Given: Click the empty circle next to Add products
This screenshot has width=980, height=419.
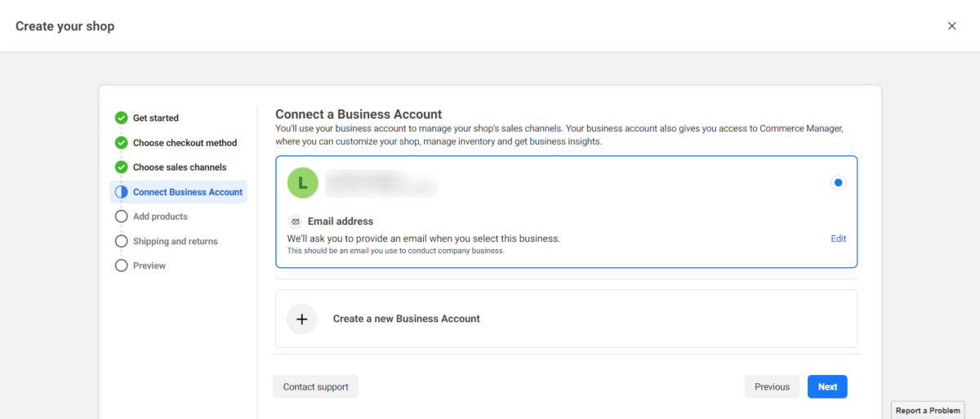Looking at the screenshot, I should click(x=121, y=216).
